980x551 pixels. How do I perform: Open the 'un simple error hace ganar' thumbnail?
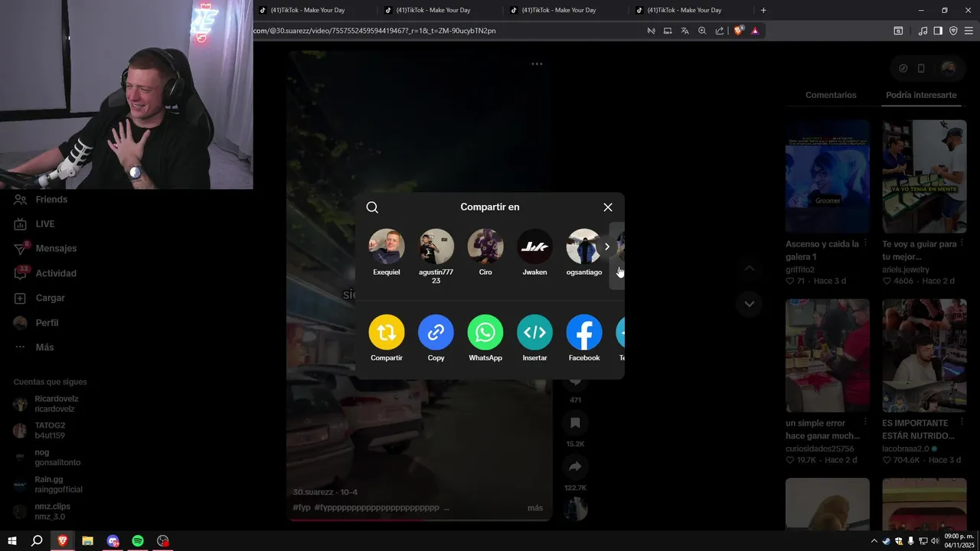point(828,355)
